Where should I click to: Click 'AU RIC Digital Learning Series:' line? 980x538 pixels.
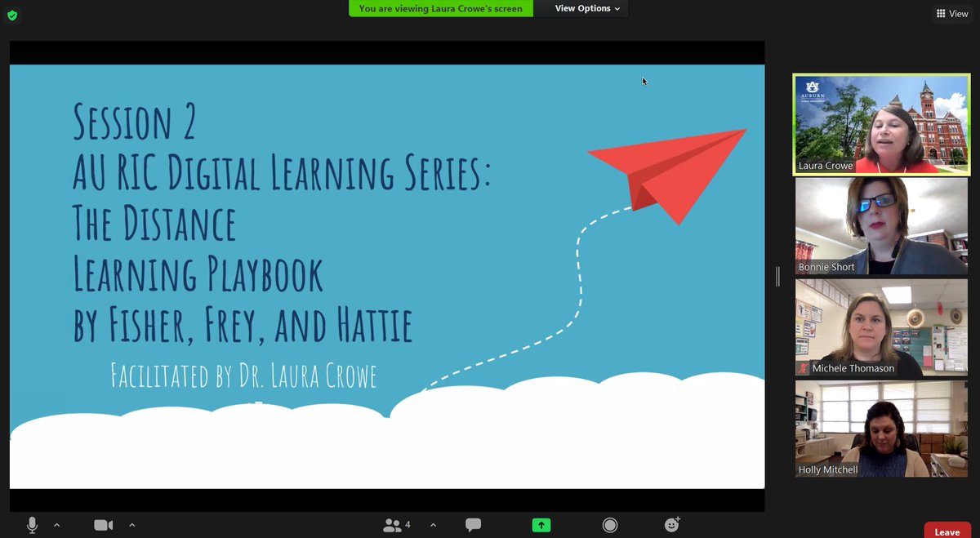pyautogui.click(x=282, y=172)
